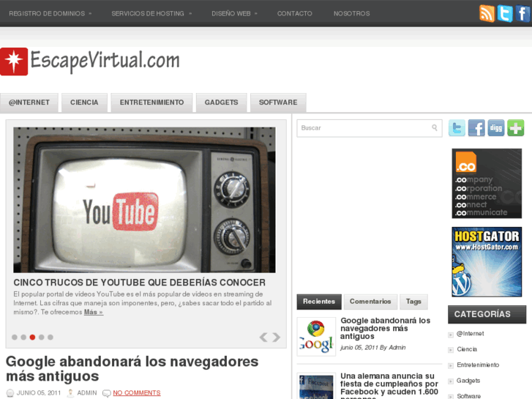This screenshot has height=399, width=532.
Task: Select the fourth slider dot
Action: (42, 338)
